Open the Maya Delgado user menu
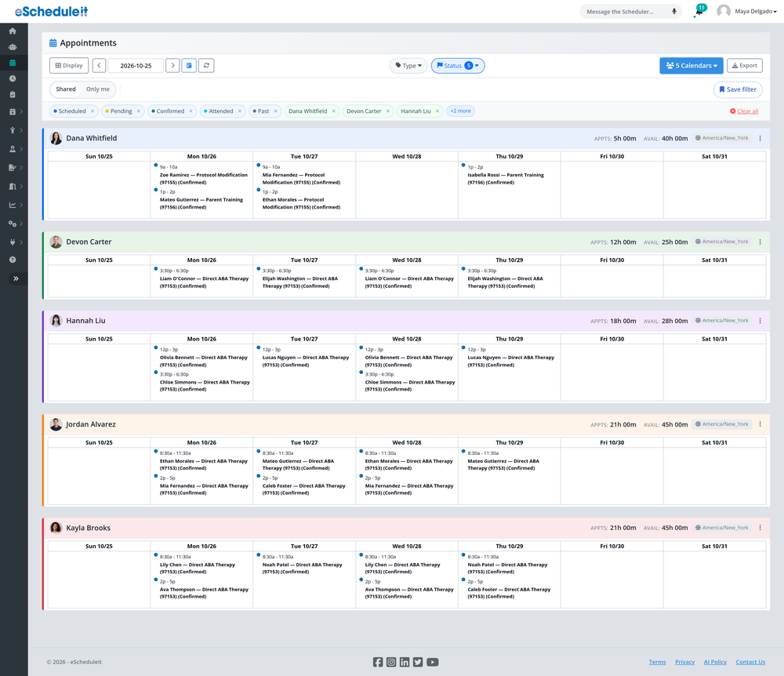Screen dimensions: 784x676 (x=747, y=11)
